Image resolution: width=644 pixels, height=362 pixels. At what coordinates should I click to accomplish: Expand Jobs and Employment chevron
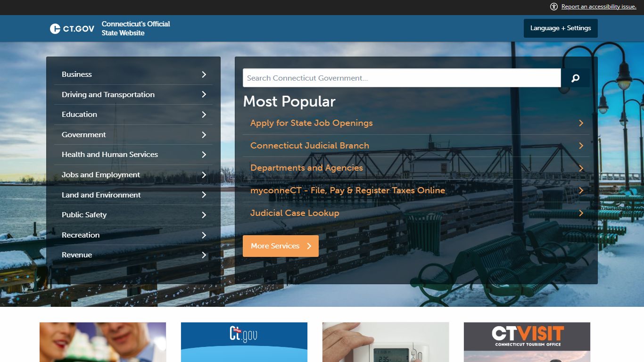[x=204, y=175]
